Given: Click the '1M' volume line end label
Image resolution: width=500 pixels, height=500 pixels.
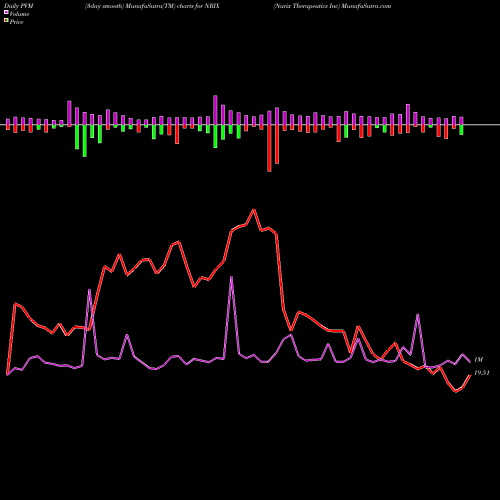Looking at the screenshot, I should coord(478,360).
